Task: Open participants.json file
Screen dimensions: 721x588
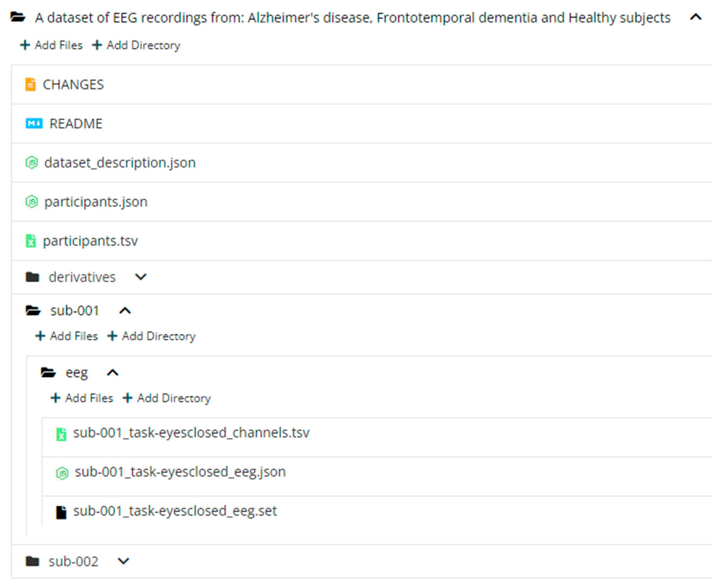Action: [x=96, y=202]
